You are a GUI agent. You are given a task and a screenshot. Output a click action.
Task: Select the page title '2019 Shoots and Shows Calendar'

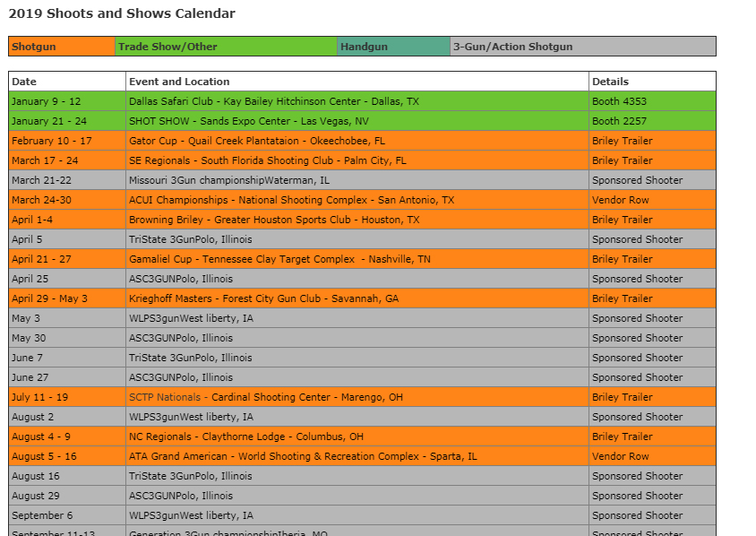point(122,13)
